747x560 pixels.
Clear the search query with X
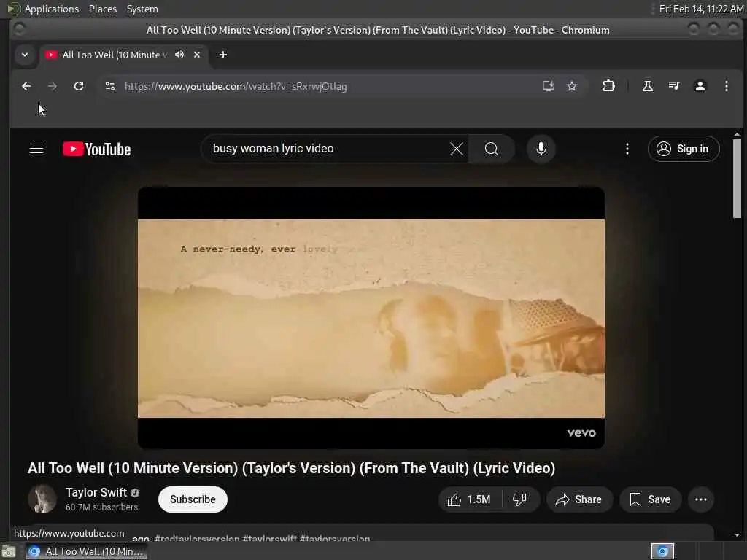457,149
